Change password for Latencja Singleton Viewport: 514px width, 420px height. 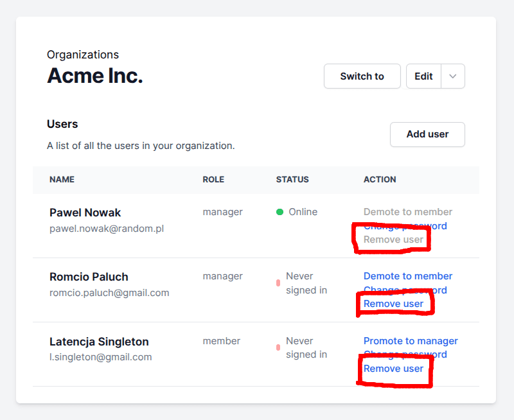click(x=405, y=354)
